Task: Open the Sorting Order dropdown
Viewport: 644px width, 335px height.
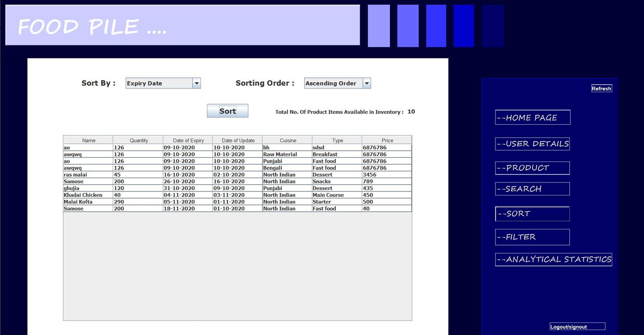Action: pyautogui.click(x=338, y=83)
